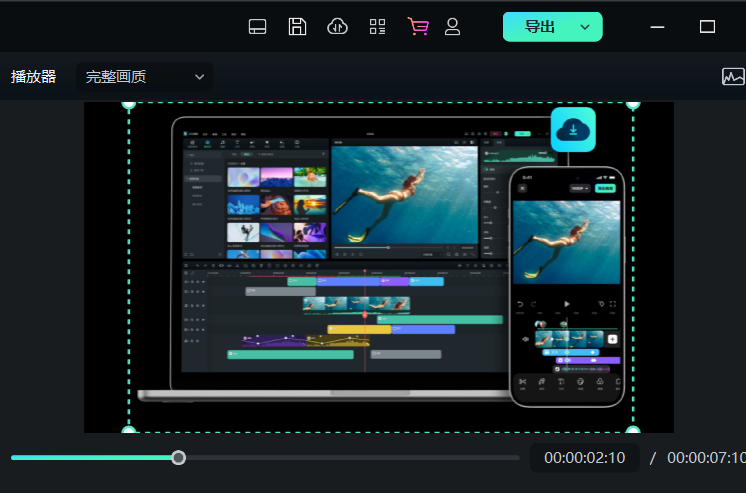Viewport: 746px width, 493px height.
Task: Open the grid apps icon
Action: tap(377, 27)
